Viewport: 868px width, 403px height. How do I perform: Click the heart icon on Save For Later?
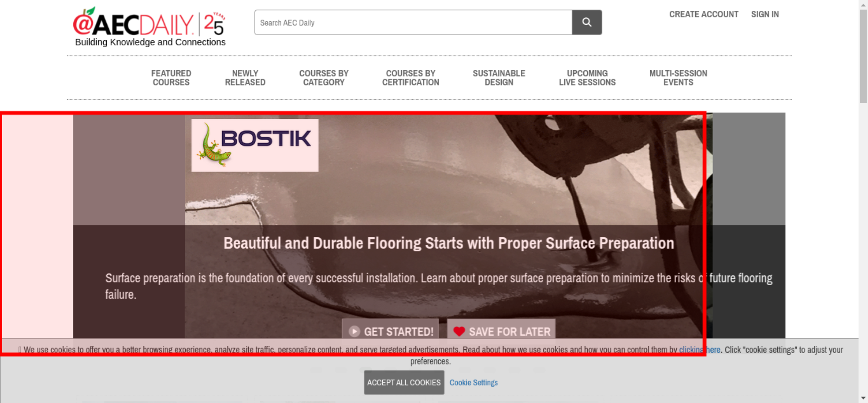pos(459,331)
